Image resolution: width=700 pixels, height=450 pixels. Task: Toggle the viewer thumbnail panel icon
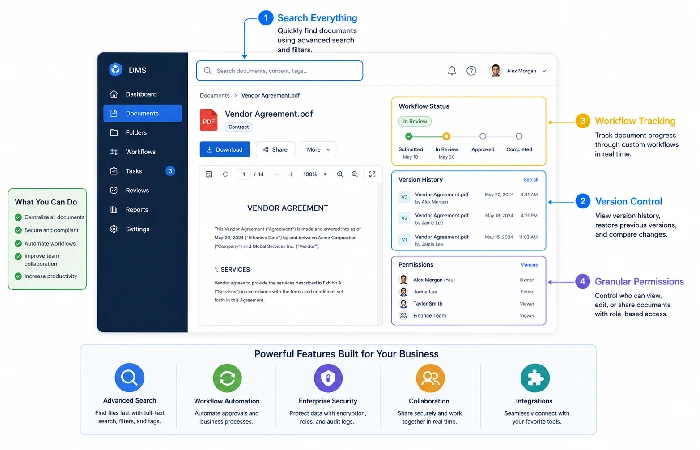pyautogui.click(x=208, y=174)
